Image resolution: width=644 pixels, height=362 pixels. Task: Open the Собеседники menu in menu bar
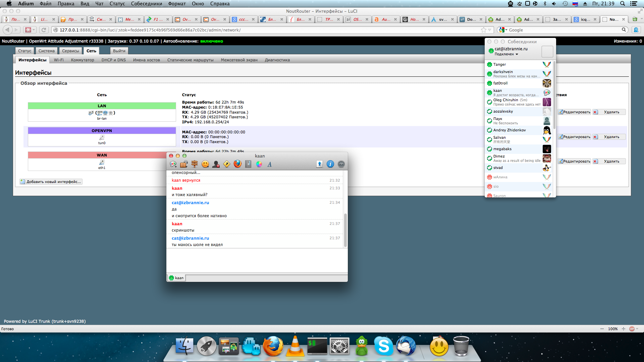147,4
